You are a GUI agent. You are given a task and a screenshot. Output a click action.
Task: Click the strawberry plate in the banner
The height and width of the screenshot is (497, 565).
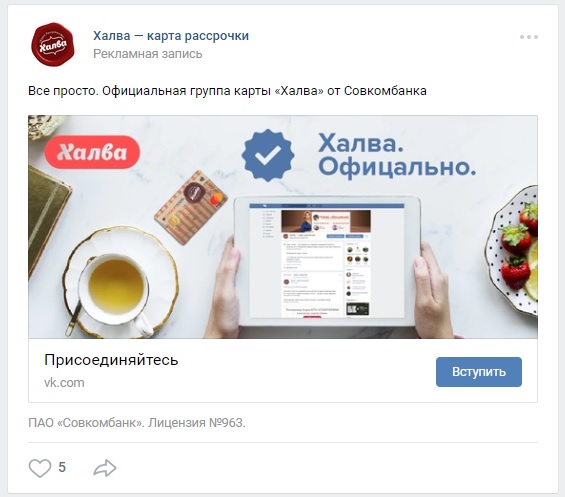pos(513,249)
